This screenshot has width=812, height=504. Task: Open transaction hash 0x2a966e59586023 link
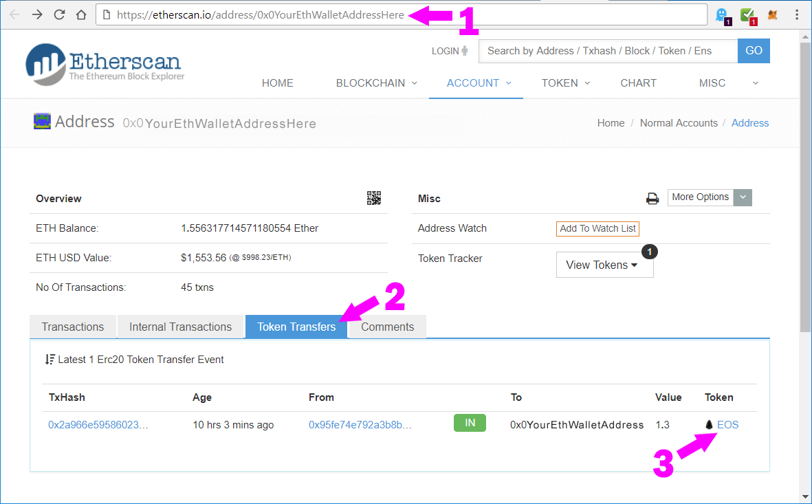98,425
